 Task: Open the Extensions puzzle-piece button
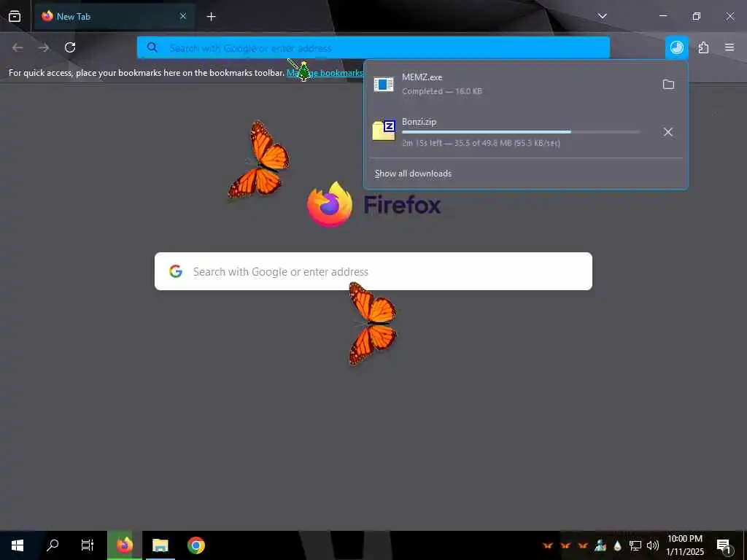tap(703, 47)
